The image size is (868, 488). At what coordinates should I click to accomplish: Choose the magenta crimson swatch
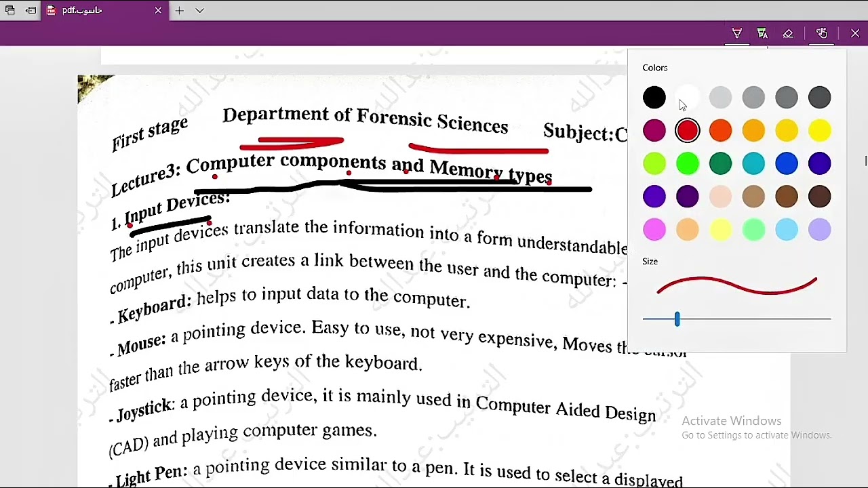pos(654,131)
